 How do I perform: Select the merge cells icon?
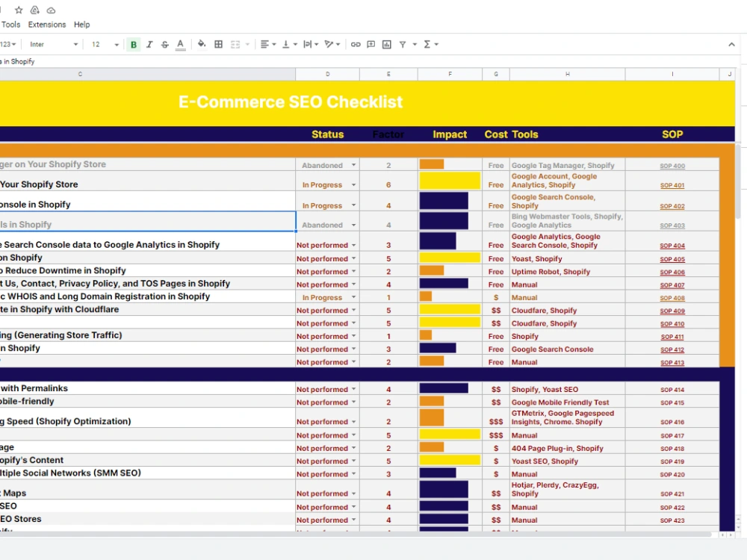pos(234,44)
